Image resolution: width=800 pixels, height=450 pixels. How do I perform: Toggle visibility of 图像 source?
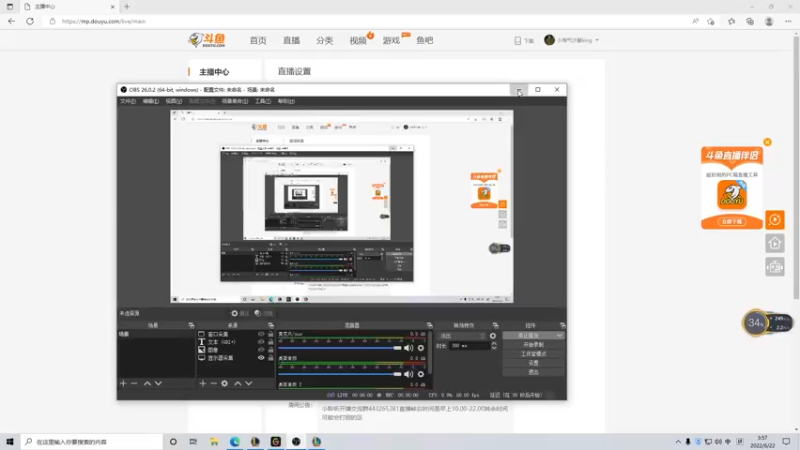261,350
